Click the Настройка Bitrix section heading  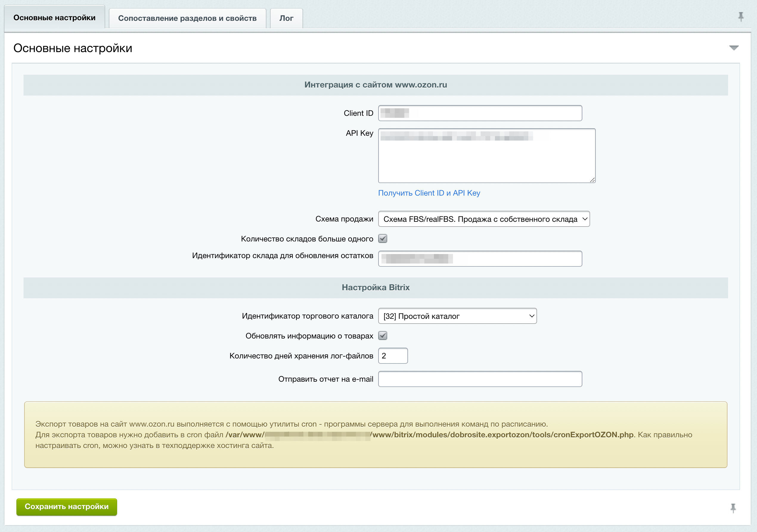coord(376,288)
